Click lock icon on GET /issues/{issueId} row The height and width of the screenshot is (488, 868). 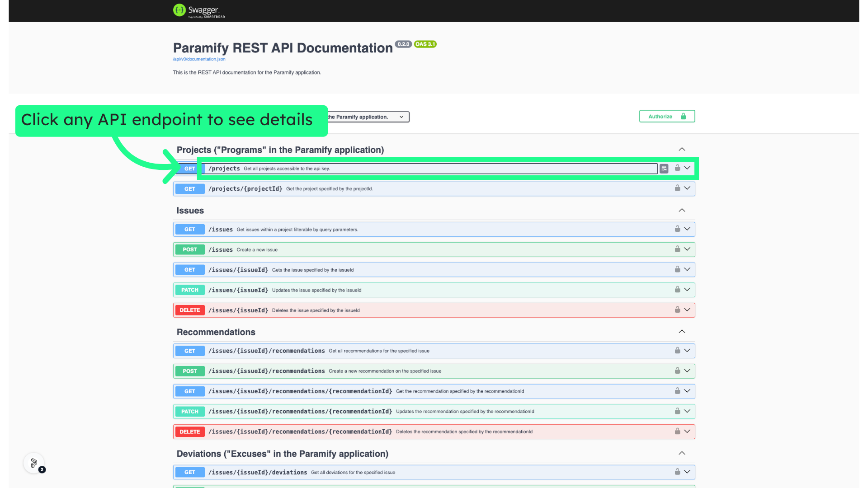(677, 269)
